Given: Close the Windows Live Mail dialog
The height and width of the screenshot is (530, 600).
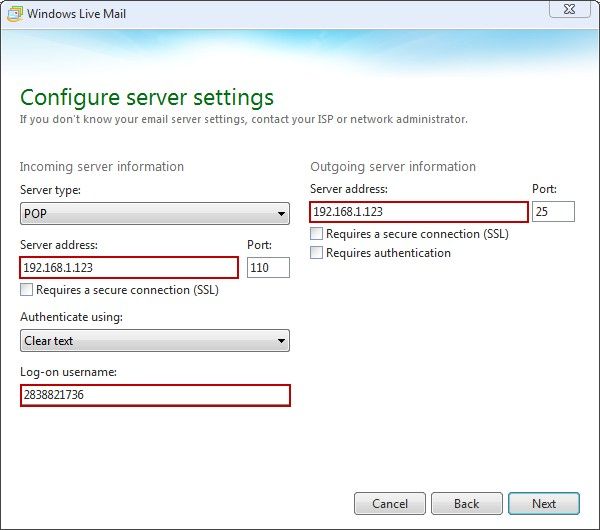Looking at the screenshot, I should (x=570, y=9).
